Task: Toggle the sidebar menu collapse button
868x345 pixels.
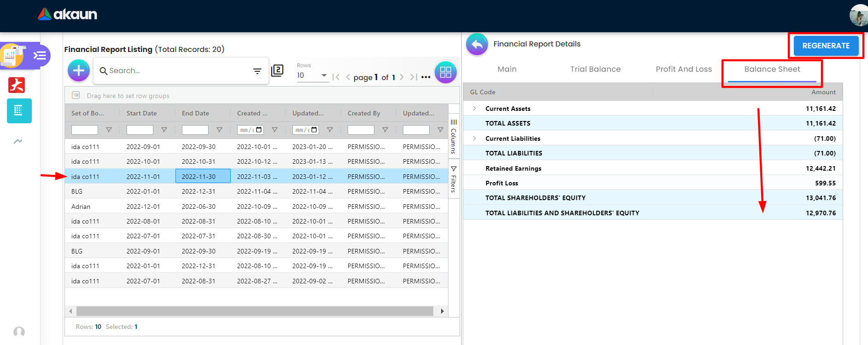Action: click(x=40, y=56)
